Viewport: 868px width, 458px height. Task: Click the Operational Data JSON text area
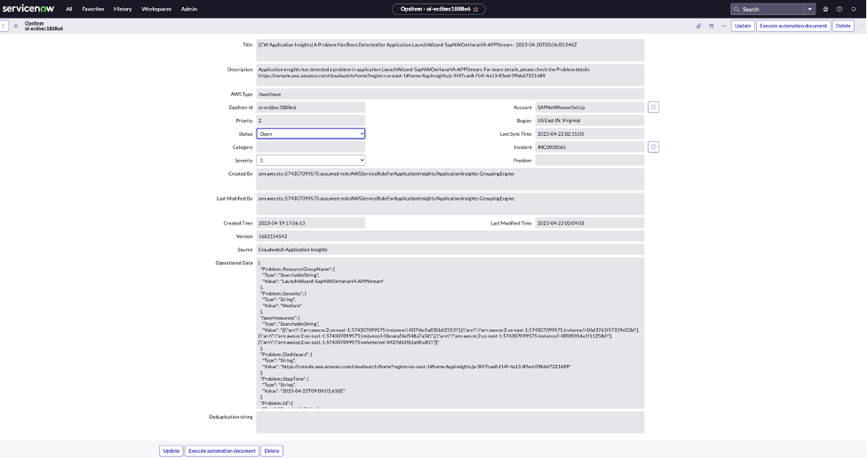[450, 333]
